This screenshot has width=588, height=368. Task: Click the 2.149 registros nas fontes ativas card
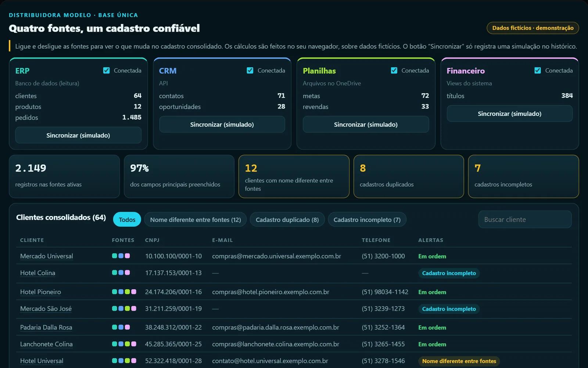coord(64,176)
